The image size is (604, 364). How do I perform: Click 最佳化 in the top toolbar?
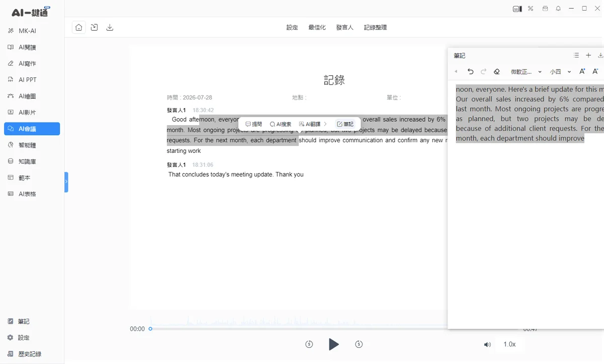(317, 28)
